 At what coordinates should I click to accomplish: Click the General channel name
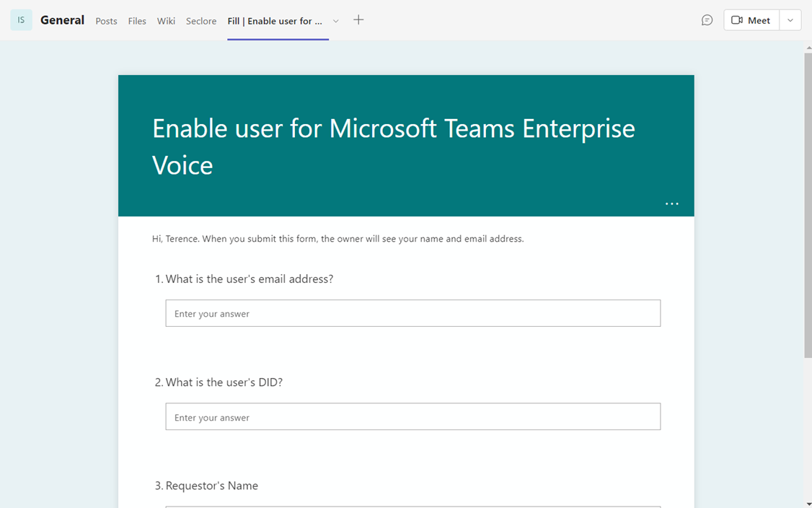click(x=62, y=20)
